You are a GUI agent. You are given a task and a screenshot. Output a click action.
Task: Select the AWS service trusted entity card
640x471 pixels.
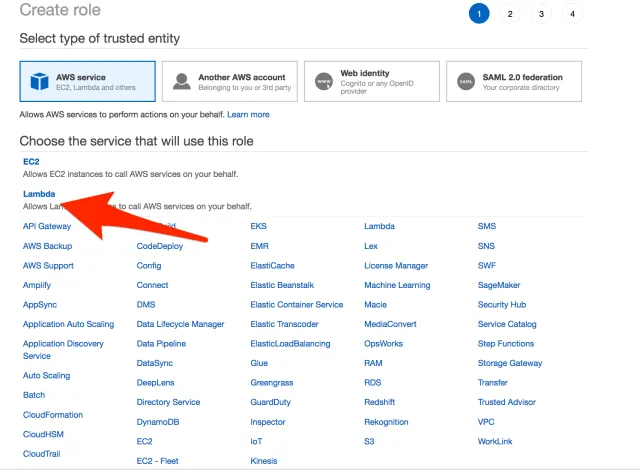pos(87,81)
